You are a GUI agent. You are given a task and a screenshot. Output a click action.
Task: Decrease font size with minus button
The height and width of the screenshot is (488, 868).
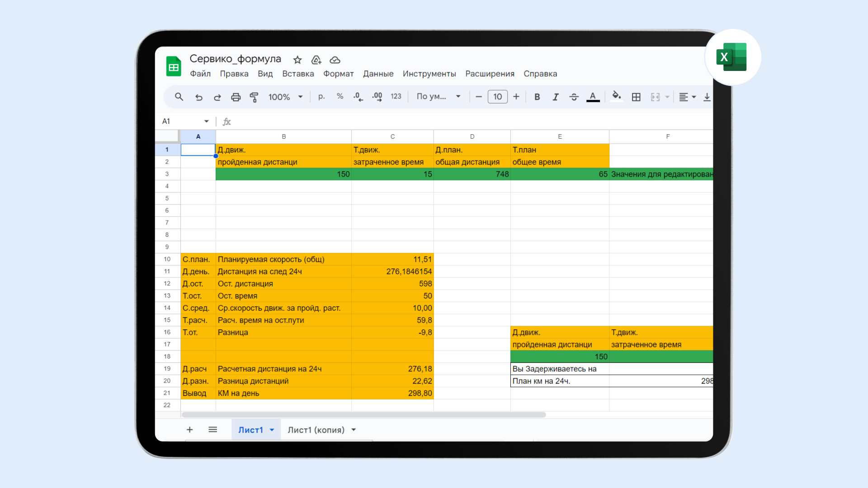(x=479, y=97)
